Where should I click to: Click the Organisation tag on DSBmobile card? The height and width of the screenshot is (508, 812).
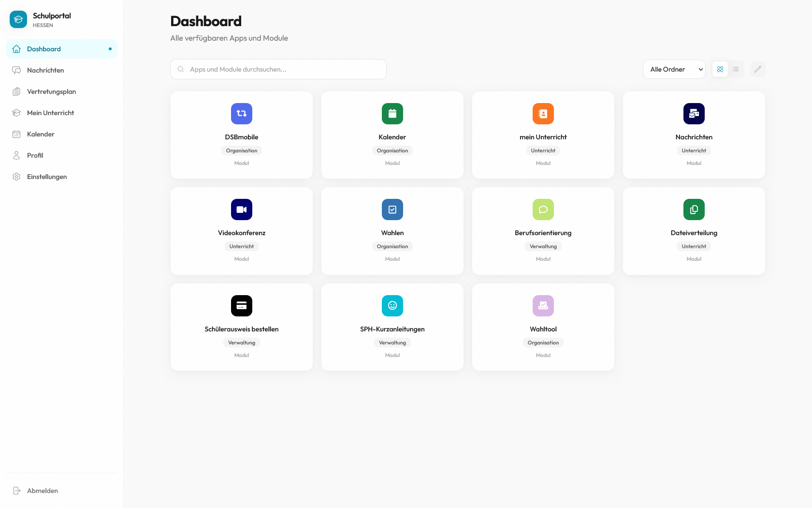[242, 150]
